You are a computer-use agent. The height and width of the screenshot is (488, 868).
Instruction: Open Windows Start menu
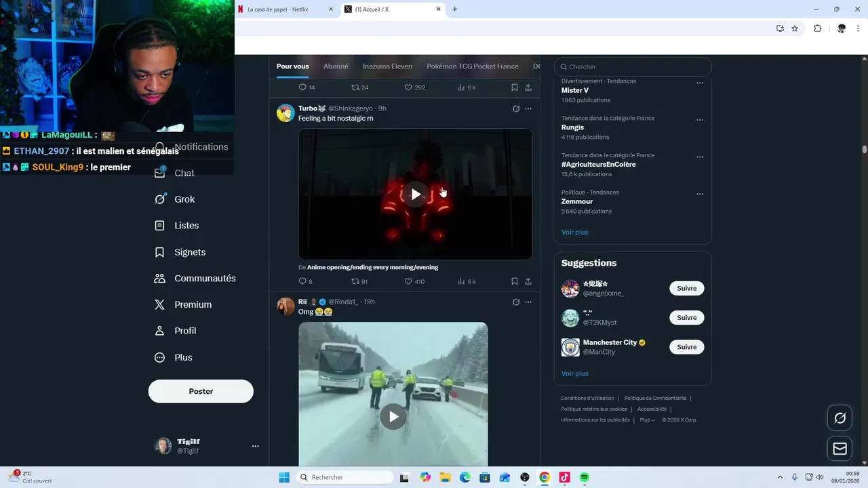click(x=283, y=477)
